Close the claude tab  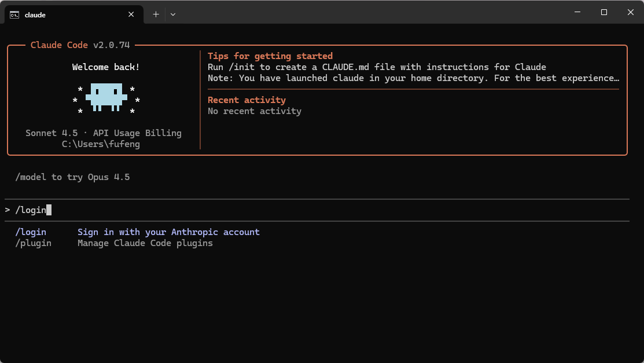coord(131,14)
